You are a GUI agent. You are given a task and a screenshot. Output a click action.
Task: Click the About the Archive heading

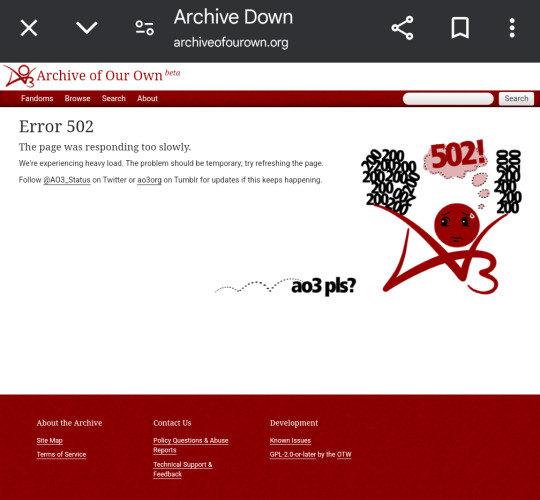69,423
